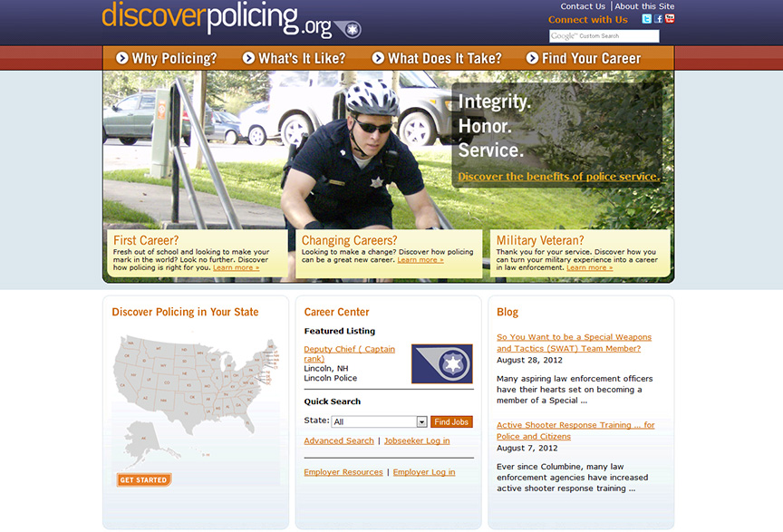Click the badge logo image in Featured Listing
Screen dimensions: 783x532
pos(442,363)
